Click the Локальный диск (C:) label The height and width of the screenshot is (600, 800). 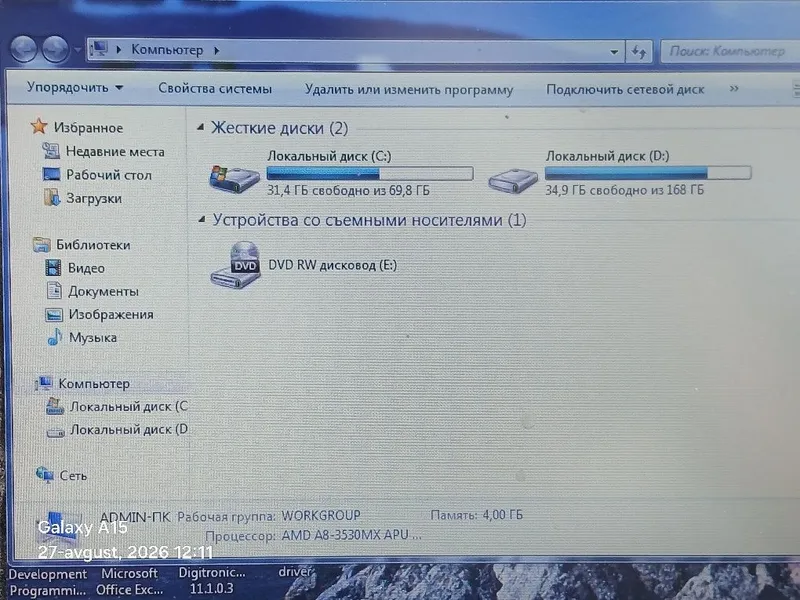click(x=329, y=156)
